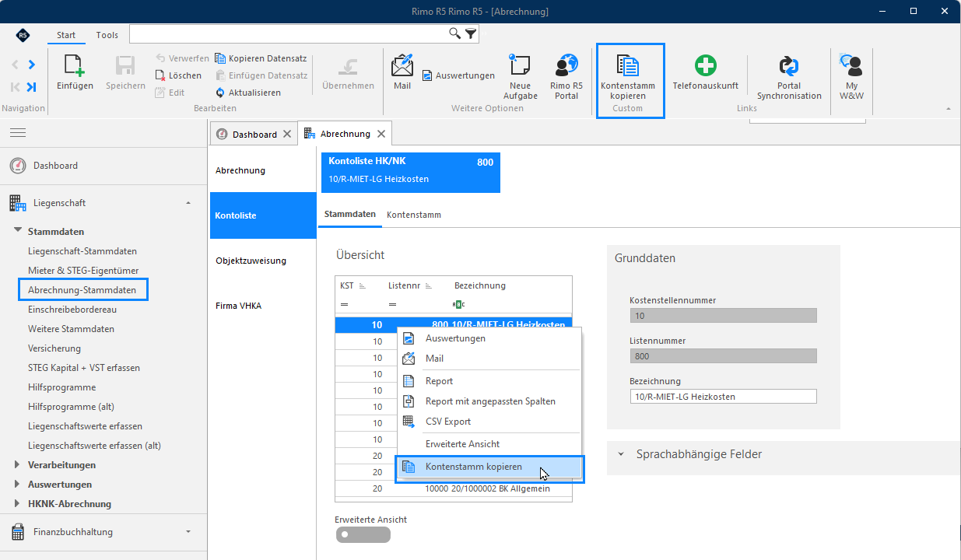Select the Kontoliste vertical tab

point(263,215)
